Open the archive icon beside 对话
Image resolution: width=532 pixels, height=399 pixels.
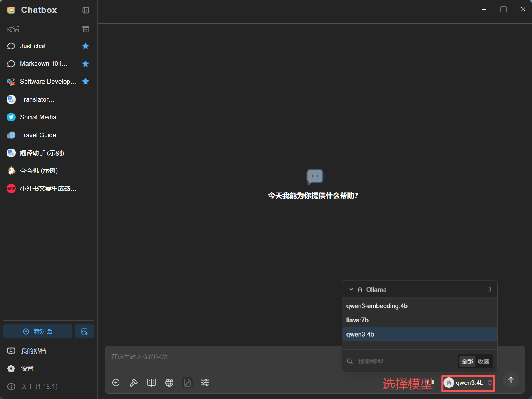click(x=86, y=29)
